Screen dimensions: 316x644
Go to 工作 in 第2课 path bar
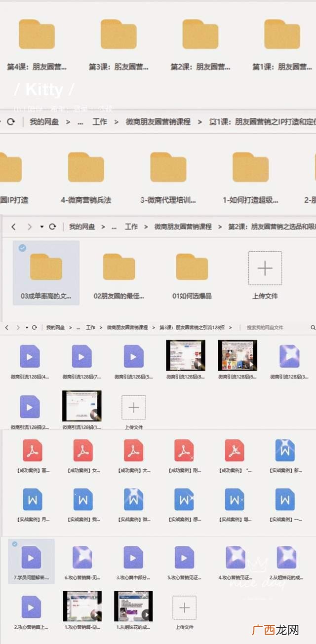(x=131, y=227)
